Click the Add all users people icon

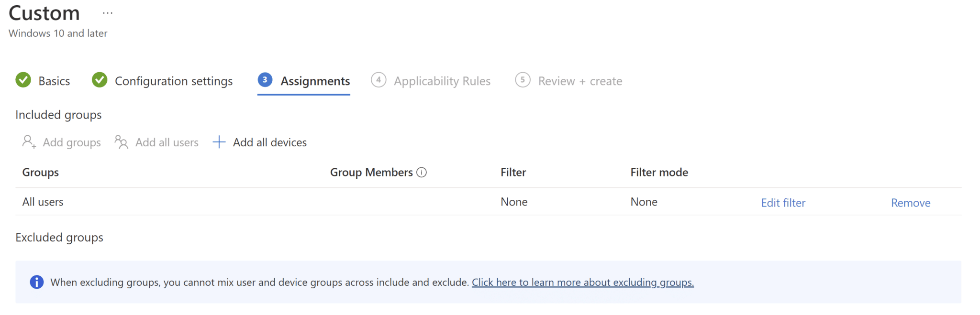(x=121, y=141)
